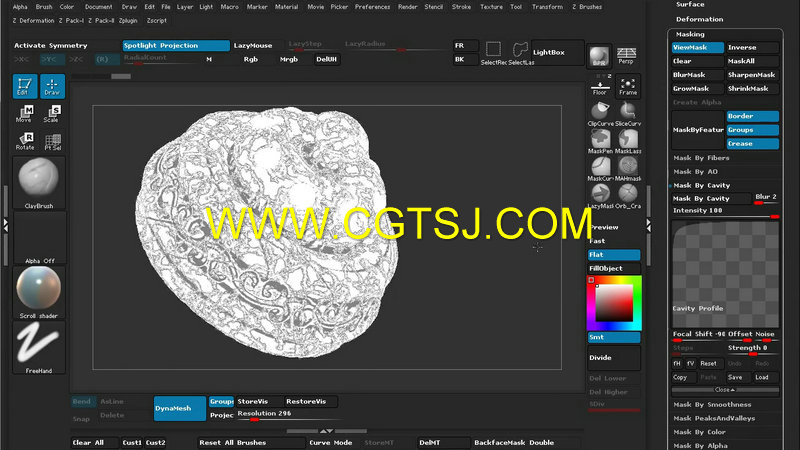This screenshot has width=800, height=450.
Task: Expand the Surface subpalette
Action: click(690, 4)
